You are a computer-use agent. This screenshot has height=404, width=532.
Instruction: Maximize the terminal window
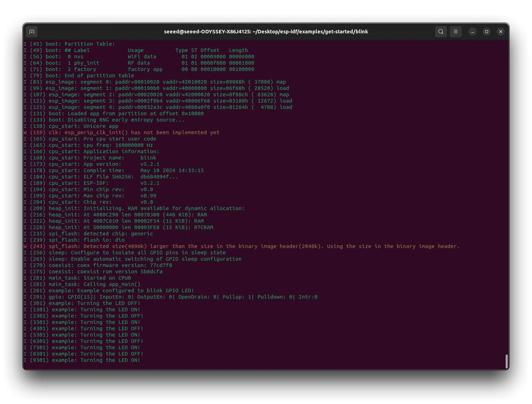487,32
